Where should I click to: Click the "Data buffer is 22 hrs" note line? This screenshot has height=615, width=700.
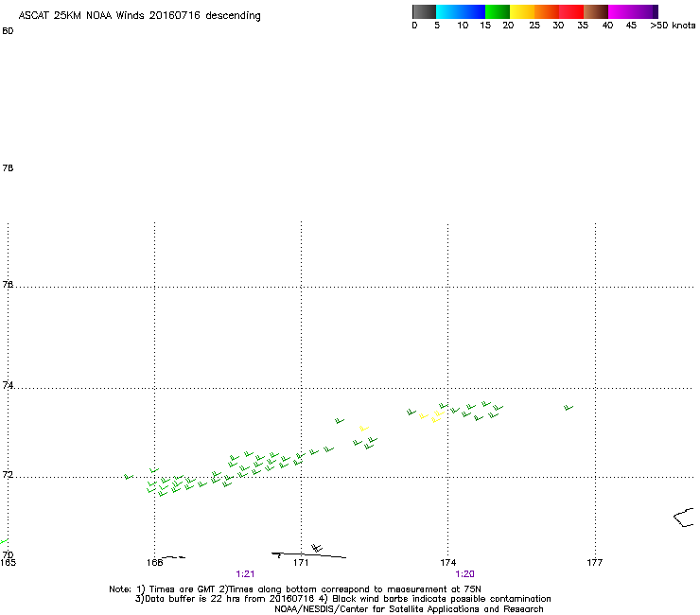click(342, 599)
